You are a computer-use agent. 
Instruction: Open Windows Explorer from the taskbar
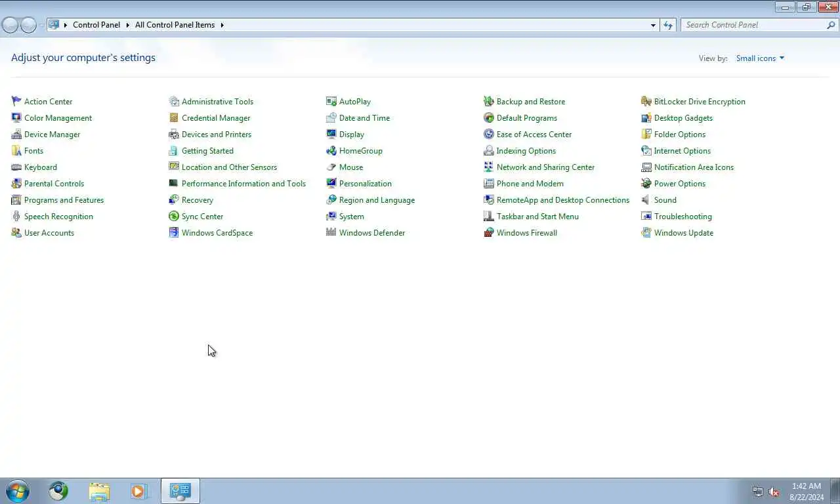click(x=99, y=491)
